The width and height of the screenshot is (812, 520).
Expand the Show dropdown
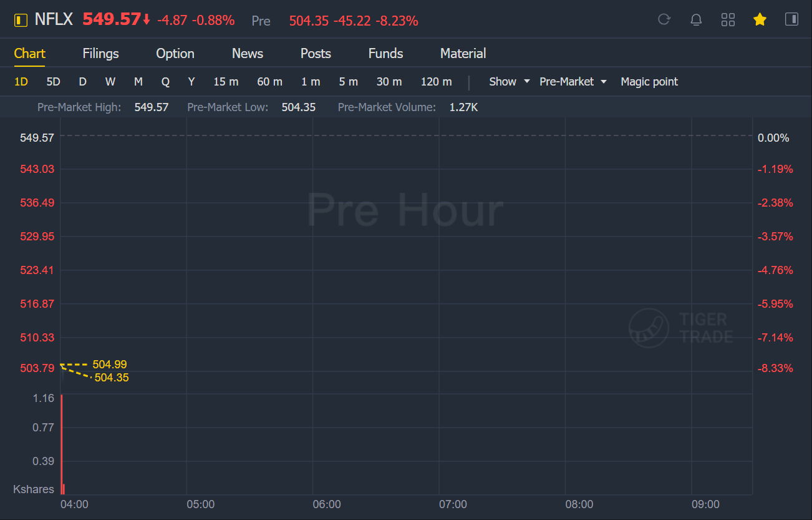pos(509,82)
